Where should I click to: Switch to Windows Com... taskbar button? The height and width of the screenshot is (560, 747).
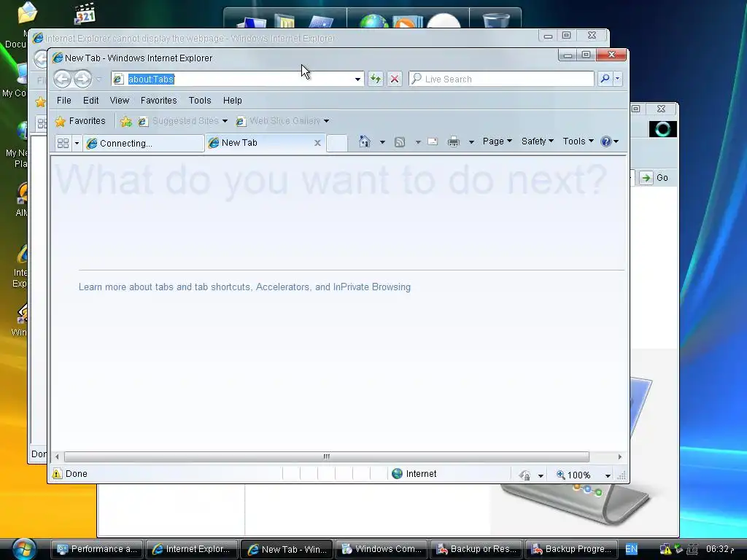point(382,549)
